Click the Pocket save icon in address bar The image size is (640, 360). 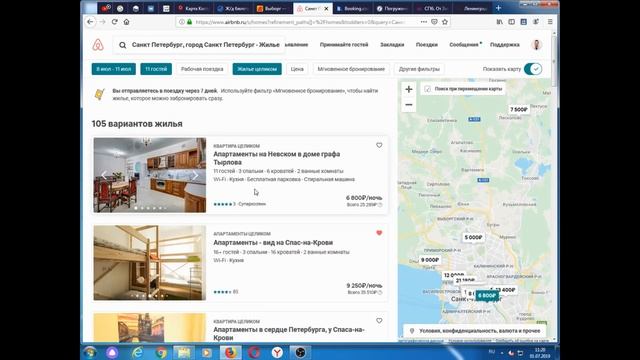pos(434,22)
